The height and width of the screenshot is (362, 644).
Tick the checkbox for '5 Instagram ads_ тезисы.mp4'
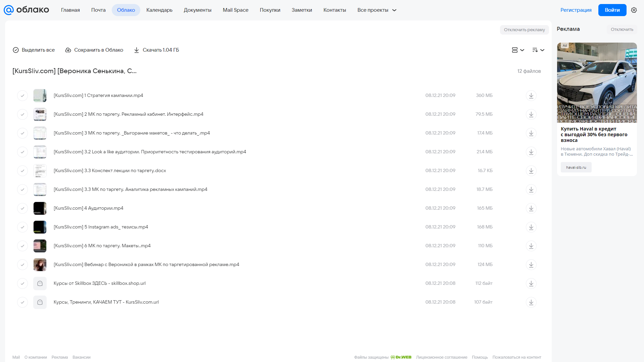point(22,227)
